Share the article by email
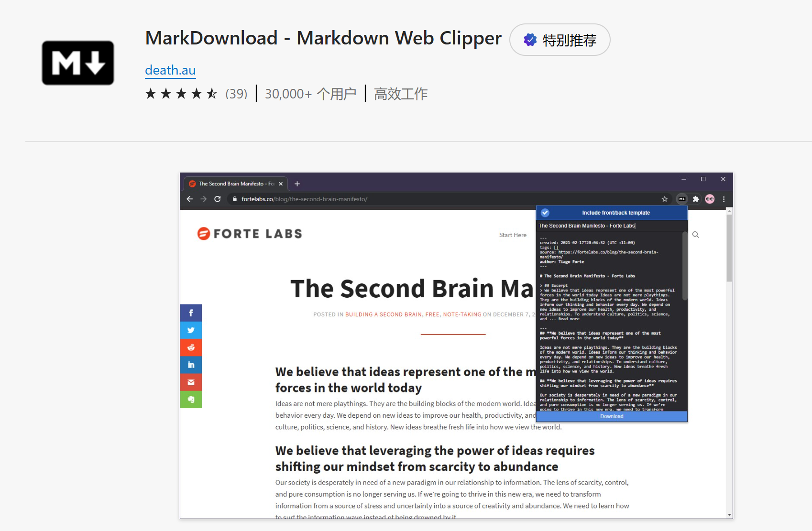The image size is (812, 531). [x=191, y=382]
